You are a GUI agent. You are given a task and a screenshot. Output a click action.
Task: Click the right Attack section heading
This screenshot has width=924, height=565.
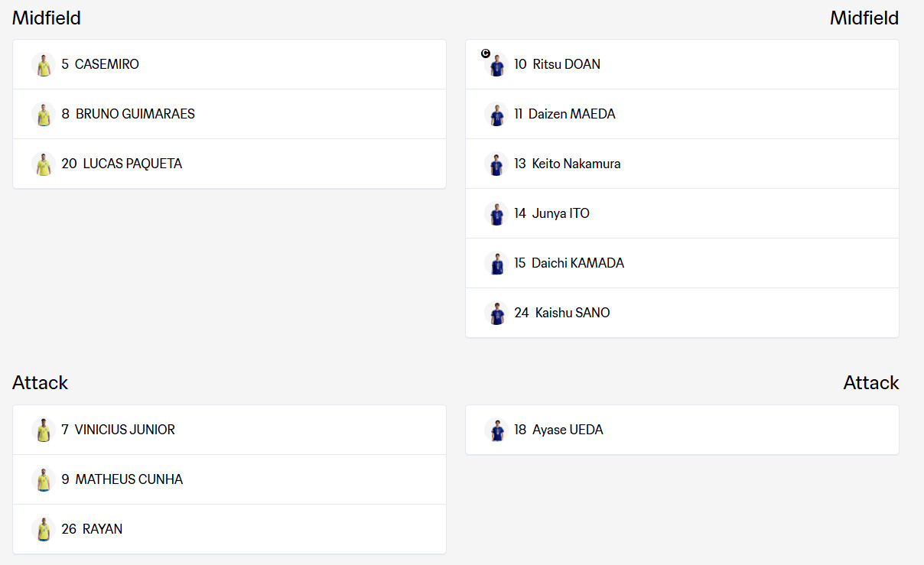[871, 383]
